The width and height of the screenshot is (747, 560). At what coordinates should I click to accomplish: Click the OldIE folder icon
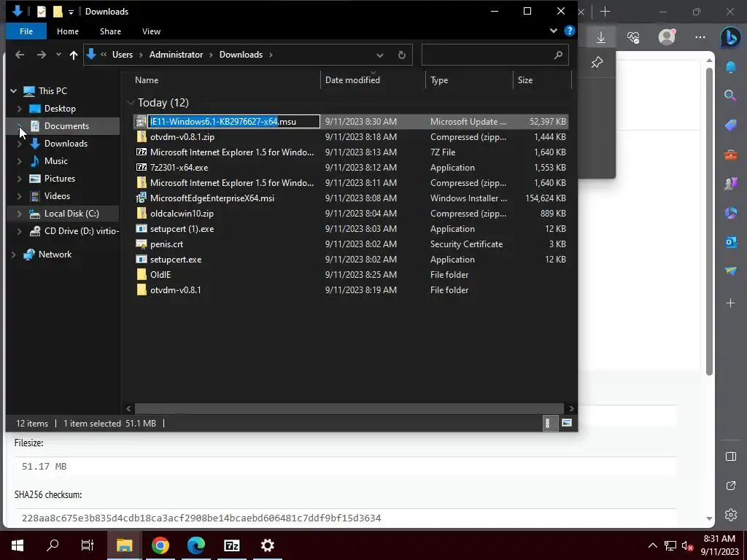(142, 274)
